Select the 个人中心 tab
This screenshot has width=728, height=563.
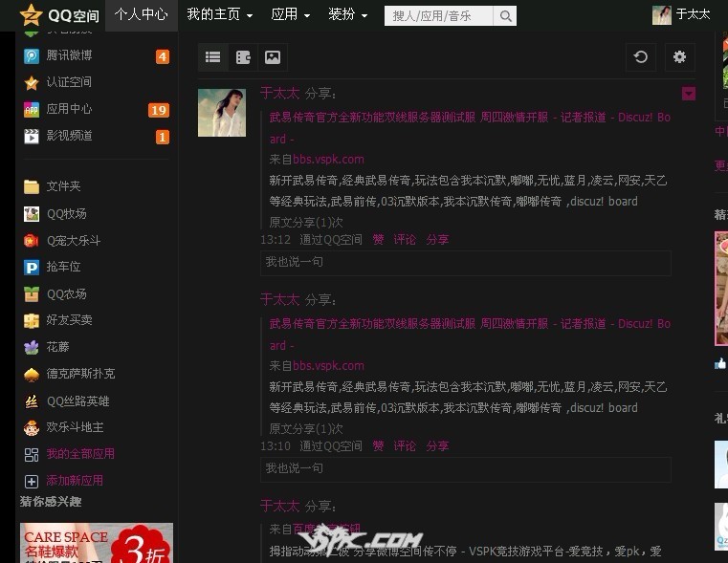click(x=142, y=15)
